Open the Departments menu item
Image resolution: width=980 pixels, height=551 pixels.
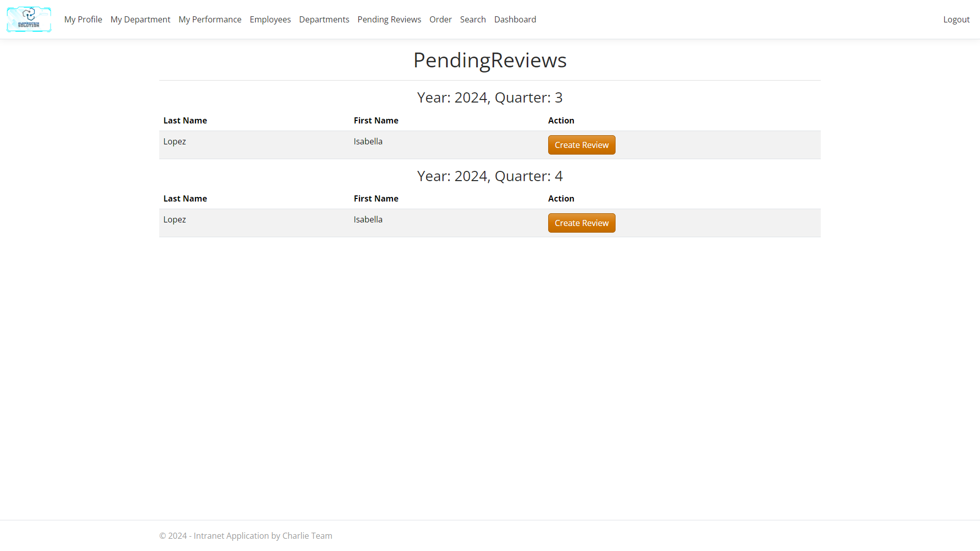pyautogui.click(x=324, y=19)
